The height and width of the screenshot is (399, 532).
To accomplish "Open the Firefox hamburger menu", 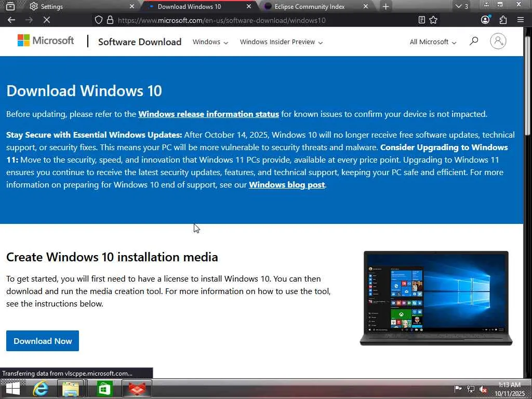I will coord(521,20).
